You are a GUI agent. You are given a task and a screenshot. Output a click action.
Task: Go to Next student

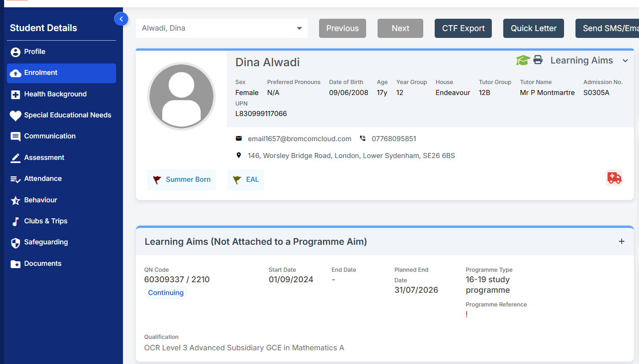tap(400, 28)
